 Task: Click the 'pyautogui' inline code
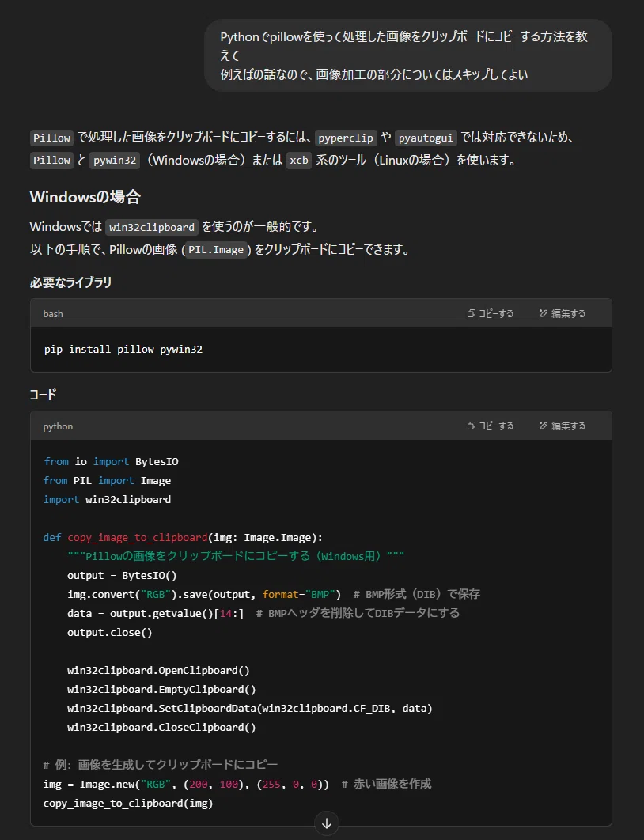[426, 138]
